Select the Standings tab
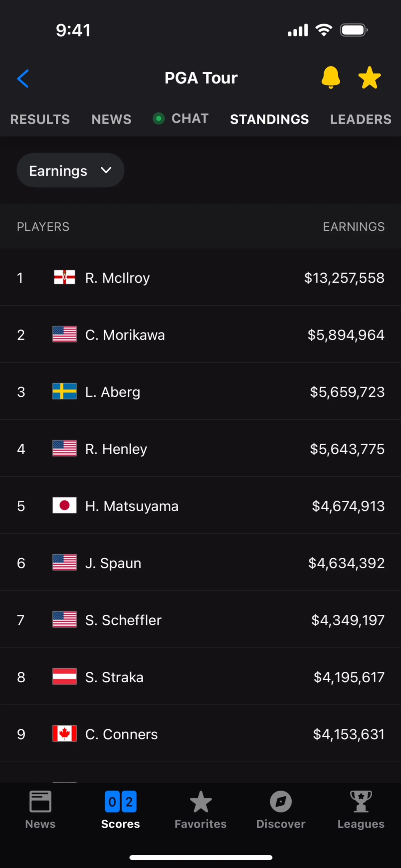 pyautogui.click(x=269, y=119)
